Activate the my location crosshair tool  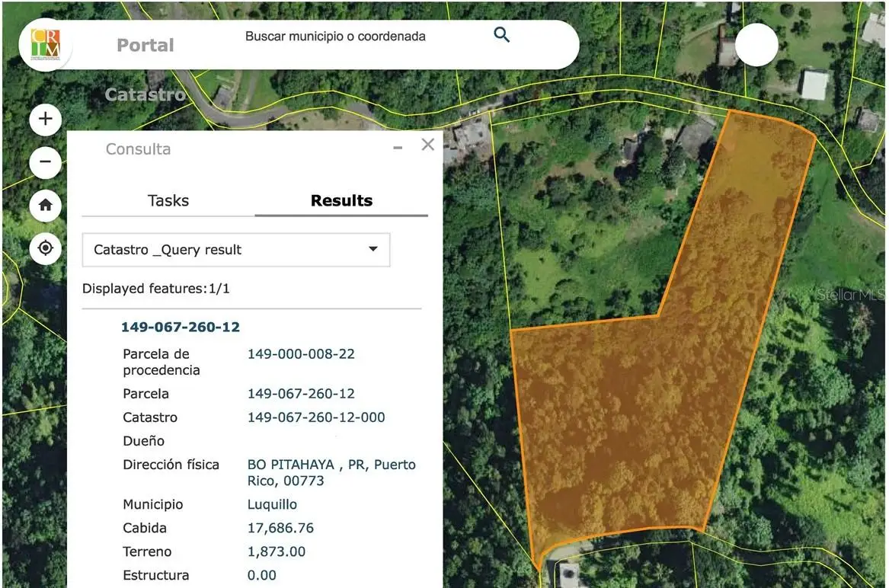(x=44, y=248)
